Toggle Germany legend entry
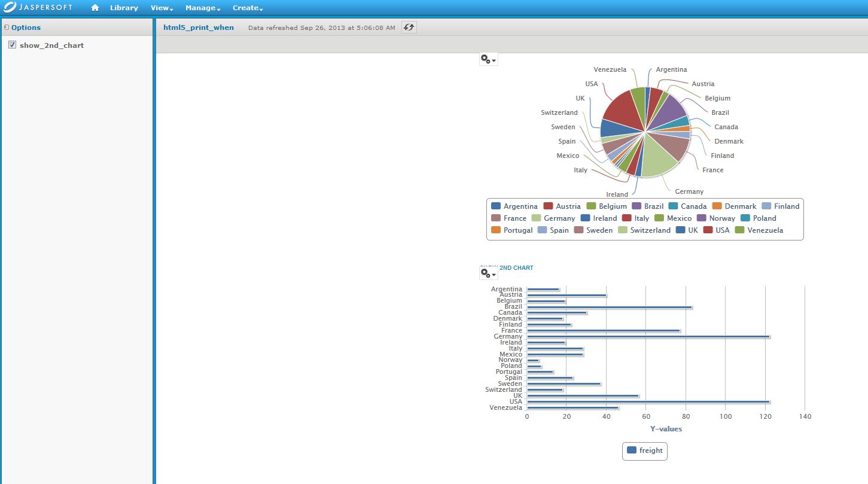This screenshot has height=484, width=868. point(553,218)
